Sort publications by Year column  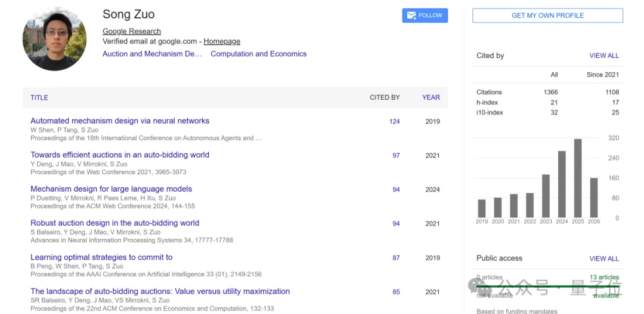pos(431,97)
